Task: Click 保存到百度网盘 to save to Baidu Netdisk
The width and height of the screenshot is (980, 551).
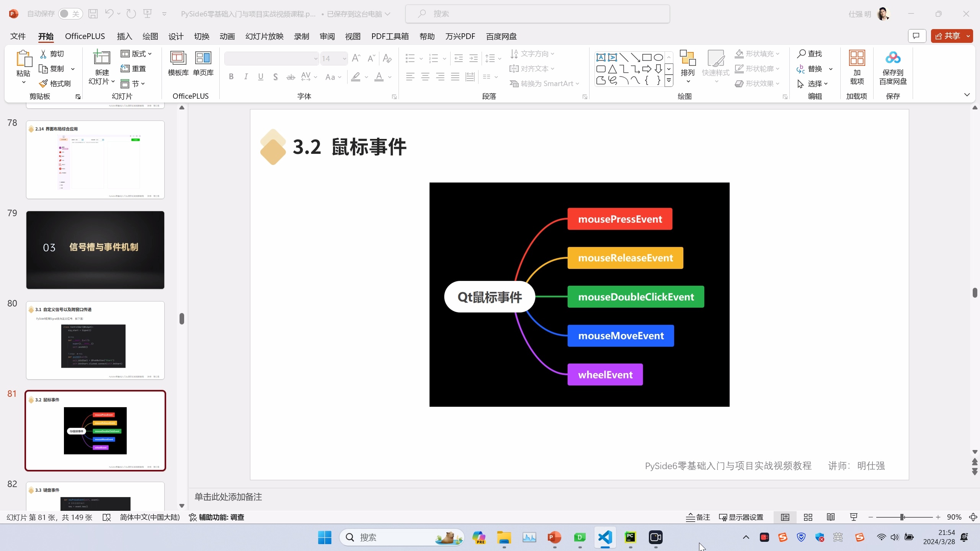Action: point(893,69)
